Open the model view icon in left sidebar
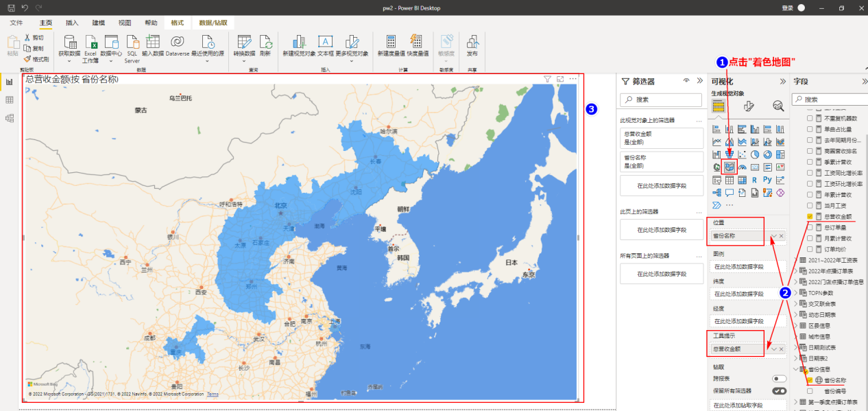The height and width of the screenshot is (411, 868). coord(10,118)
